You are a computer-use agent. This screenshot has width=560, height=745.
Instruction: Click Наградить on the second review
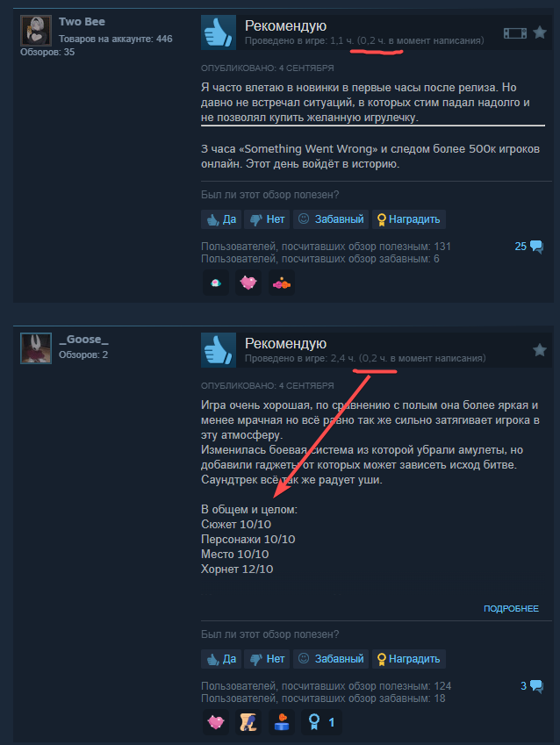click(x=409, y=659)
